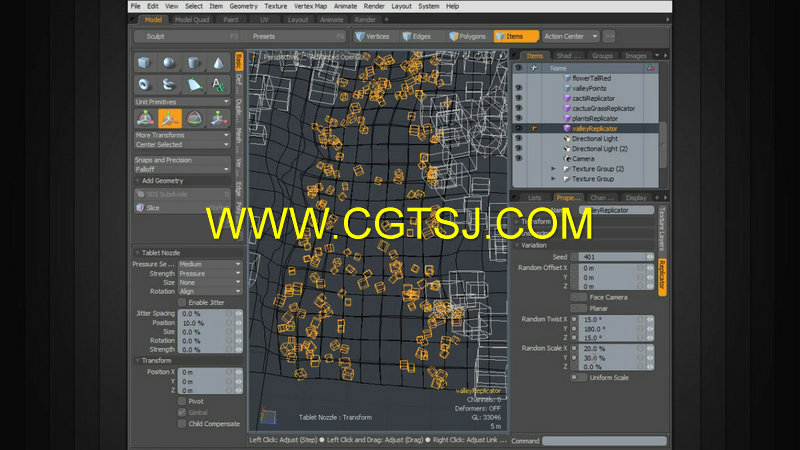Click the Edges selection mode icon

click(407, 36)
